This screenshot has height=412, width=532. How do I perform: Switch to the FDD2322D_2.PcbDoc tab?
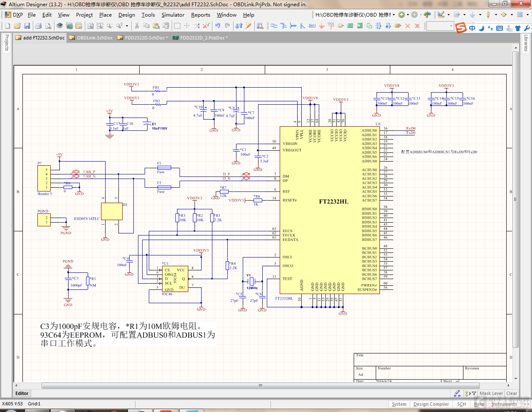[x=200, y=38]
